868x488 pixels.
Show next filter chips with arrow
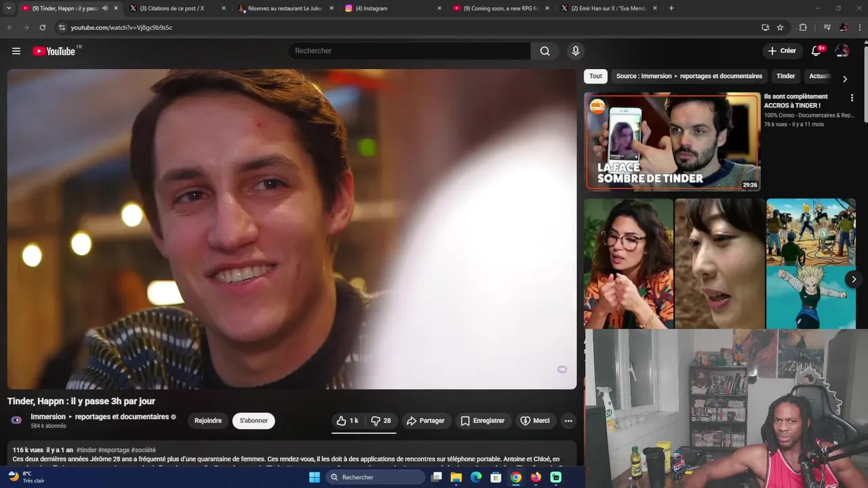tap(844, 79)
